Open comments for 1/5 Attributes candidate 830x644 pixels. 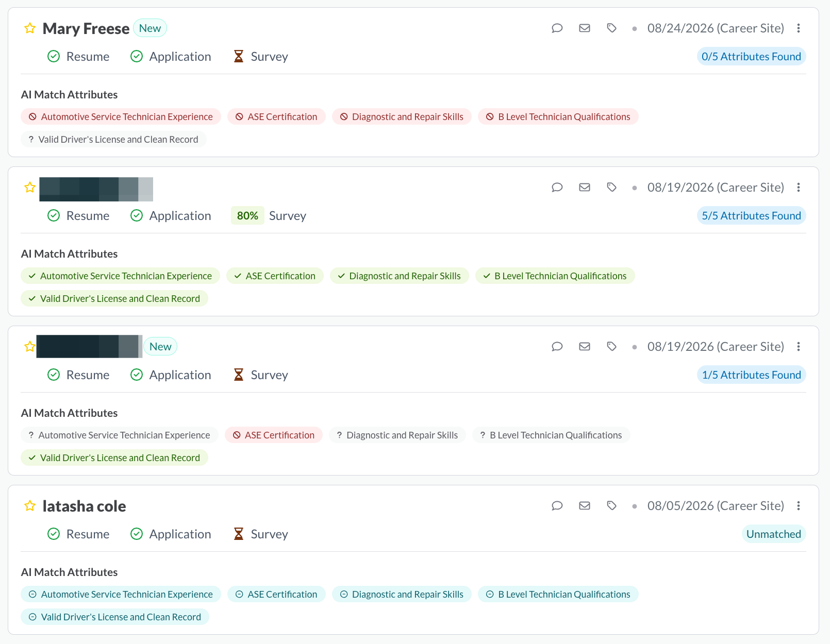(x=557, y=347)
